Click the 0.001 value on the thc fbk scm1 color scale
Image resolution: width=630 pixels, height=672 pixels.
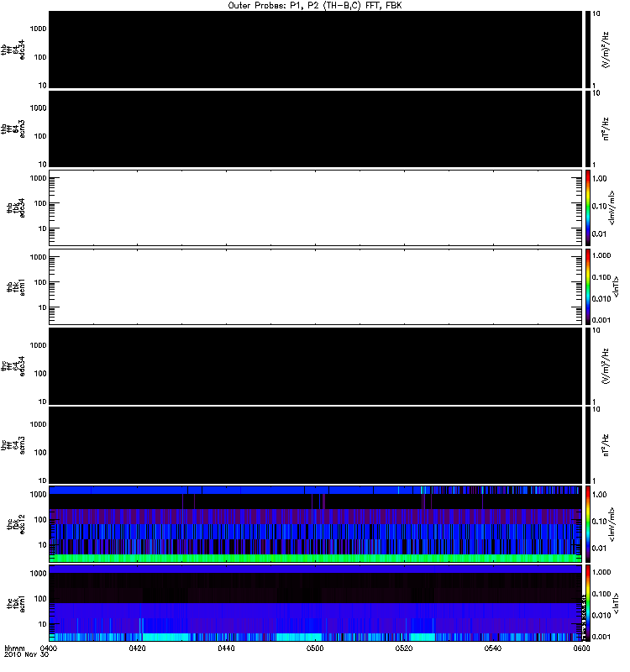(601, 637)
